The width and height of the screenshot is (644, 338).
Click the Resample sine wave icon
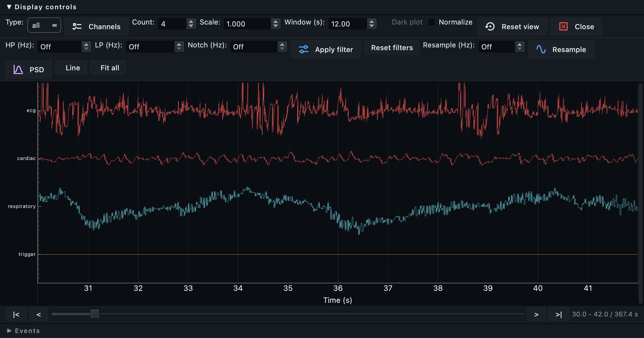(x=541, y=49)
